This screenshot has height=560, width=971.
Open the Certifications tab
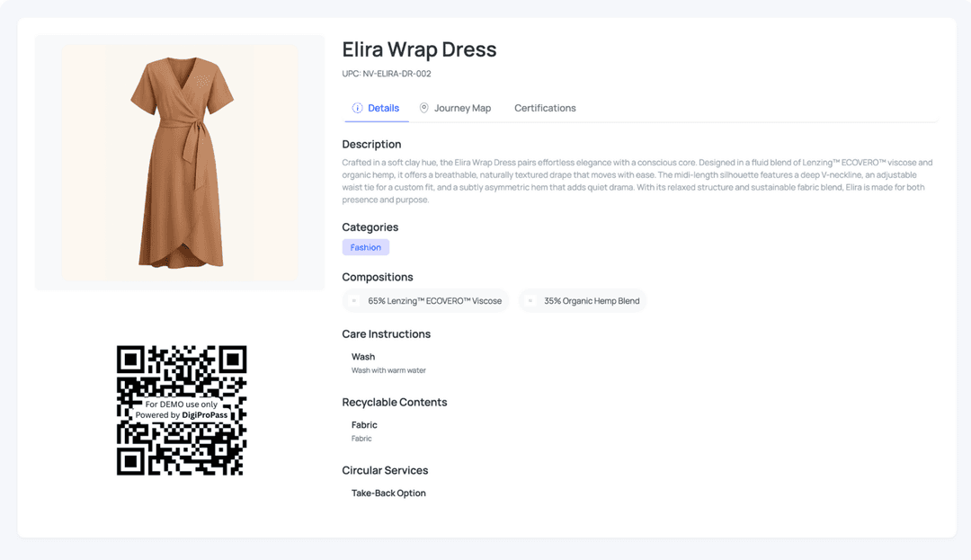[x=544, y=108]
